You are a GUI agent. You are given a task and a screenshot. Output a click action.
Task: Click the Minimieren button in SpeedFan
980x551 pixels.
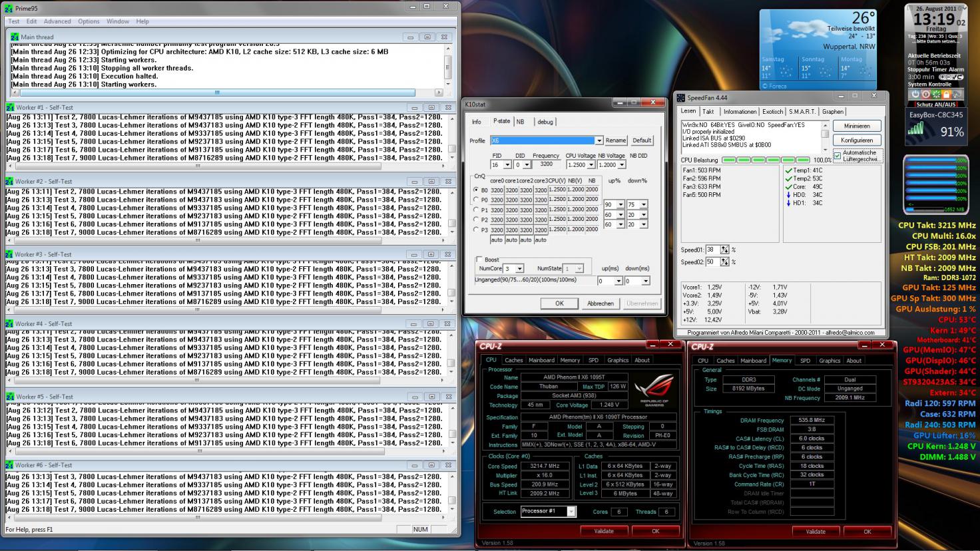click(857, 126)
